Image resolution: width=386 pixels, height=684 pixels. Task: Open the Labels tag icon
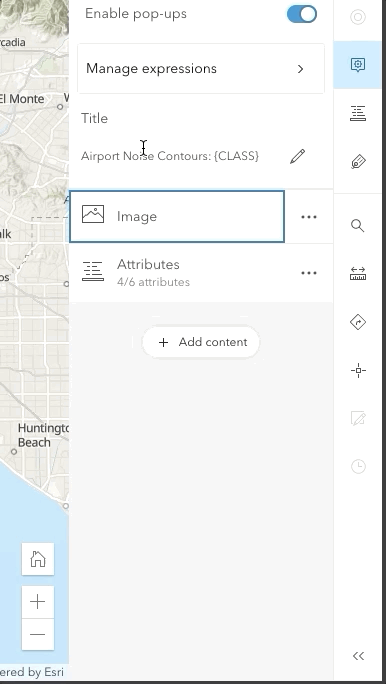(358, 162)
